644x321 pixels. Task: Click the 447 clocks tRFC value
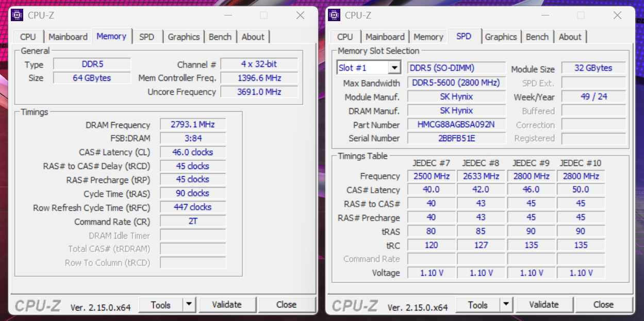[193, 207]
